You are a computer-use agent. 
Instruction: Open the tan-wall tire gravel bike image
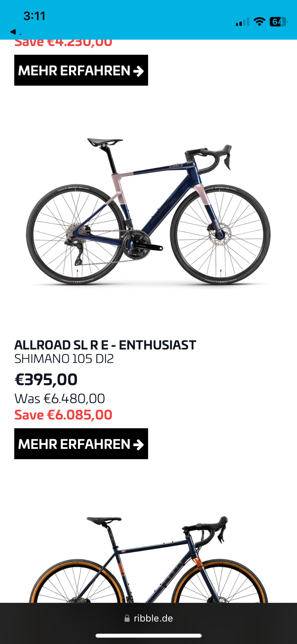coord(148,559)
